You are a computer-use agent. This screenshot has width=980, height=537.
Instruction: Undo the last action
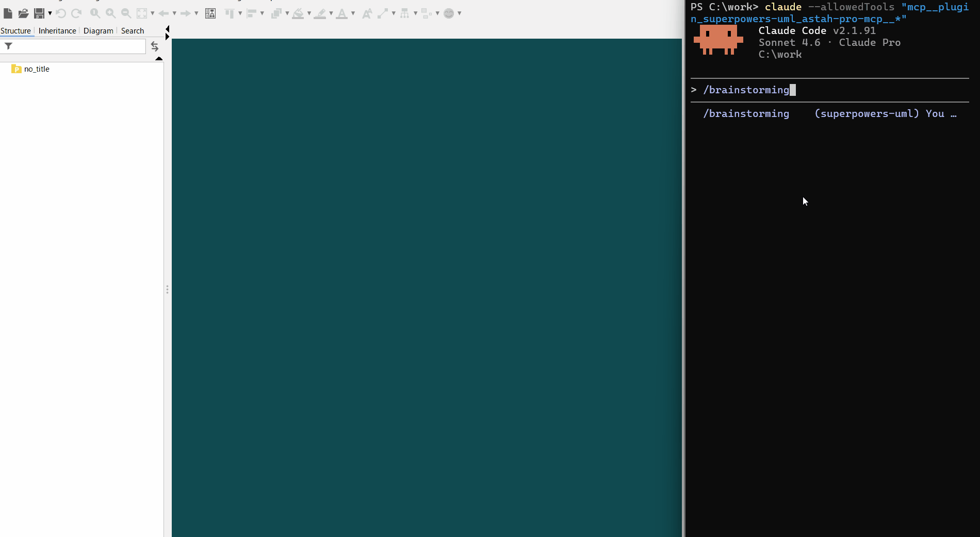(61, 13)
